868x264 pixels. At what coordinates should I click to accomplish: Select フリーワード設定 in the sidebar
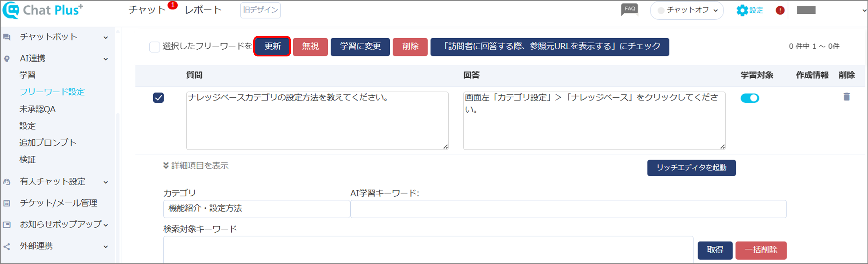click(x=52, y=92)
